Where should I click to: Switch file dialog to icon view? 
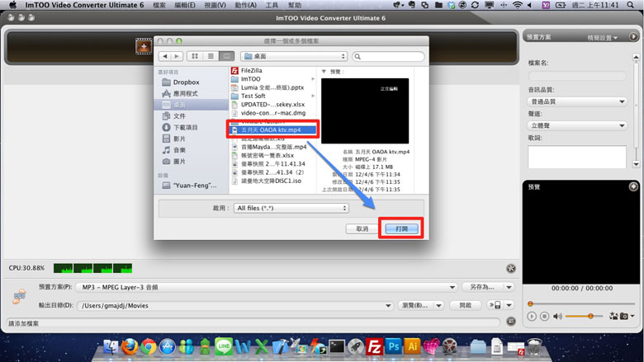pos(195,56)
